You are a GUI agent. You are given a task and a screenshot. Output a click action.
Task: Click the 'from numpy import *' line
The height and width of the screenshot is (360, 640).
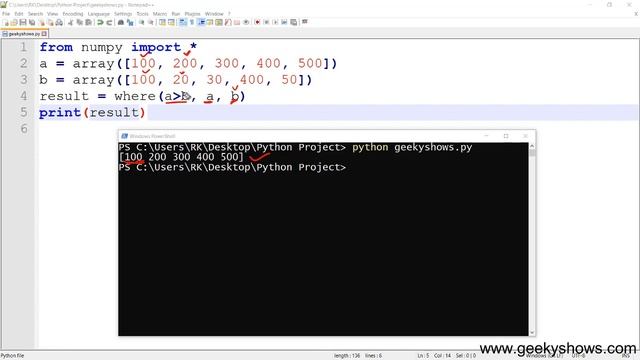[118, 47]
